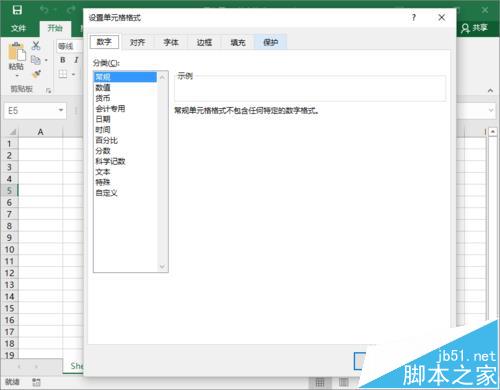Switch to the Fill tab

pyautogui.click(x=238, y=42)
